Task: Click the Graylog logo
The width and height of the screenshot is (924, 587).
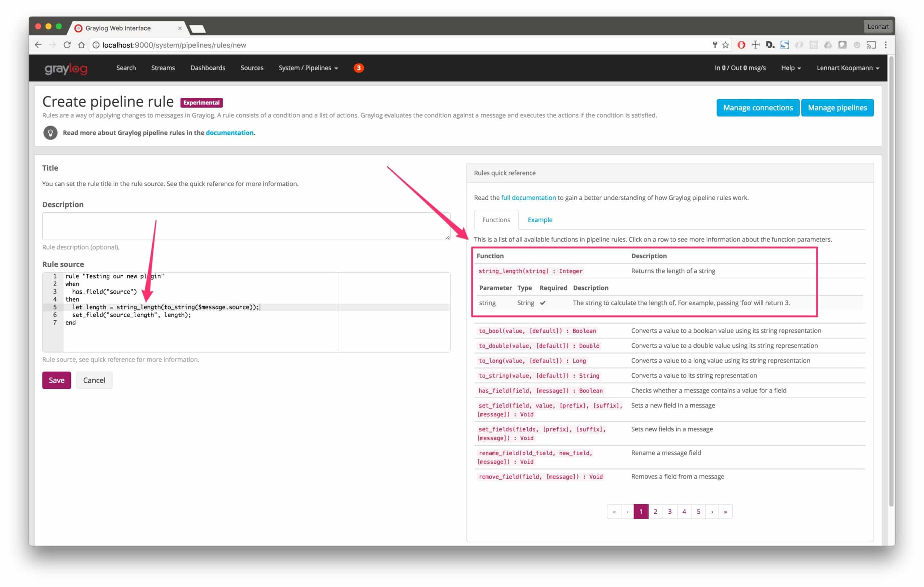Action: pos(66,68)
